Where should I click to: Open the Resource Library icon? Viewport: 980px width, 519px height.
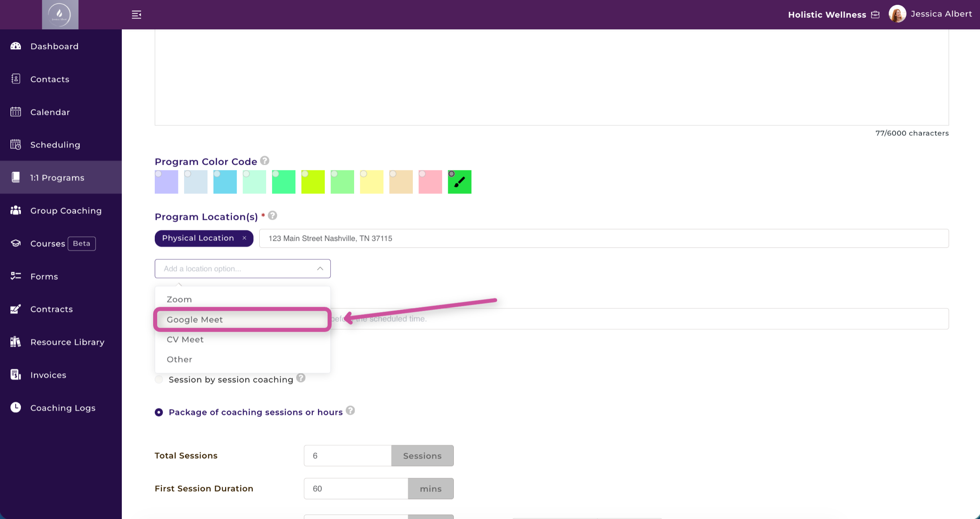16,342
